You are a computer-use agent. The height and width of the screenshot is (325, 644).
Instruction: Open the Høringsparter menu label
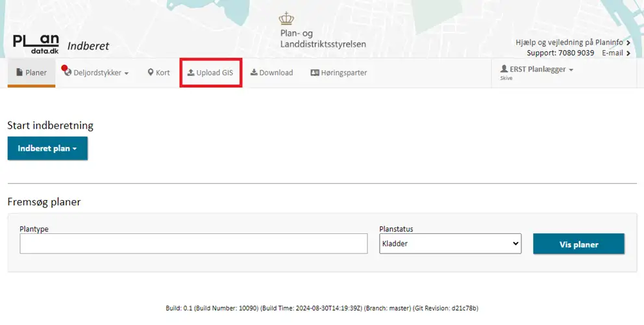pyautogui.click(x=344, y=73)
